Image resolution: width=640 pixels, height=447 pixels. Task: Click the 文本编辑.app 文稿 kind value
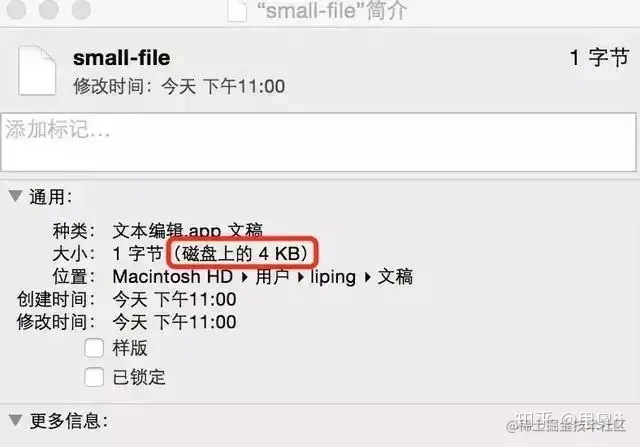click(188, 231)
